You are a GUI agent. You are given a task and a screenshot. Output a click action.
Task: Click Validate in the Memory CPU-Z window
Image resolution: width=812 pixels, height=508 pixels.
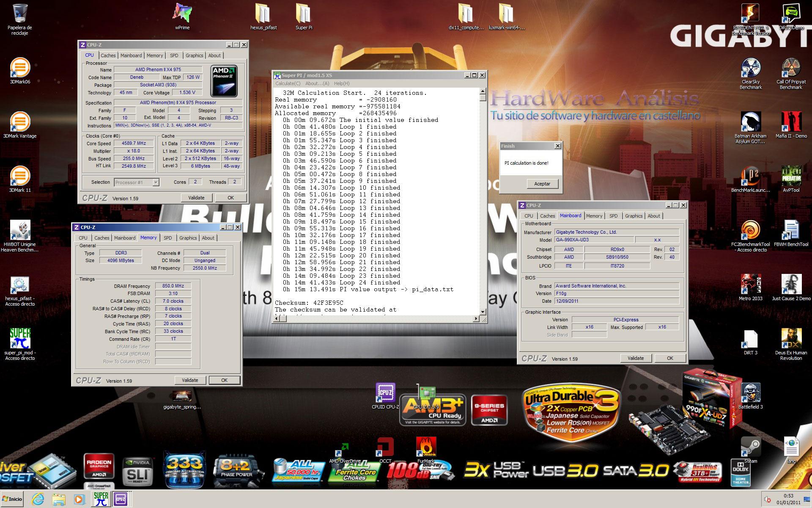tap(190, 380)
